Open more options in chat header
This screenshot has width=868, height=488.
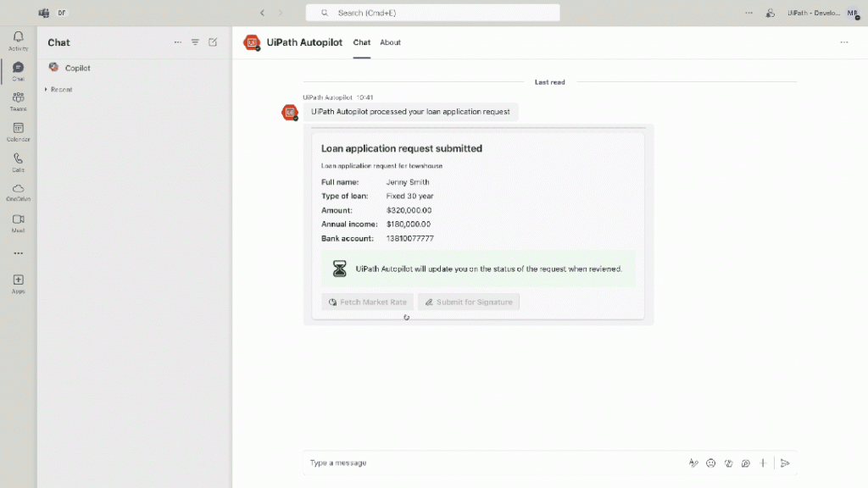843,42
